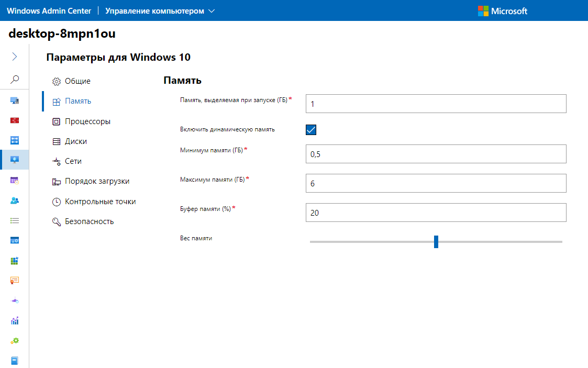Click the Windows Admin Center home link

pos(49,10)
